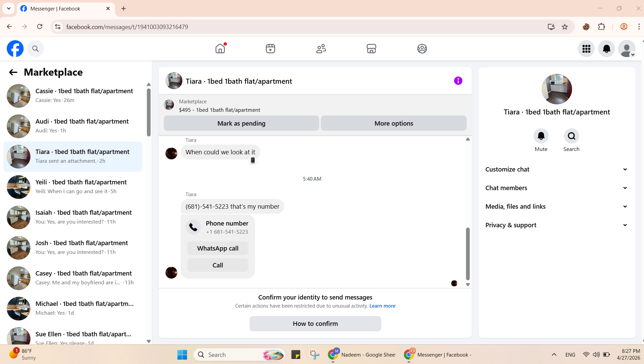Screen dimensions: 644x364
Task: Open Josh apartment conversation
Action: [x=73, y=248]
